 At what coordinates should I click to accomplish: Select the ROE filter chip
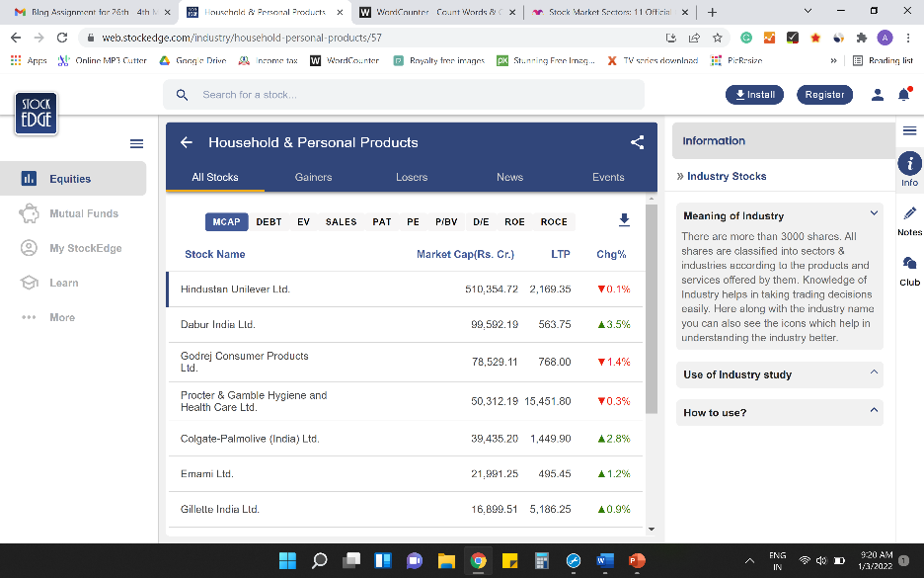(x=514, y=221)
